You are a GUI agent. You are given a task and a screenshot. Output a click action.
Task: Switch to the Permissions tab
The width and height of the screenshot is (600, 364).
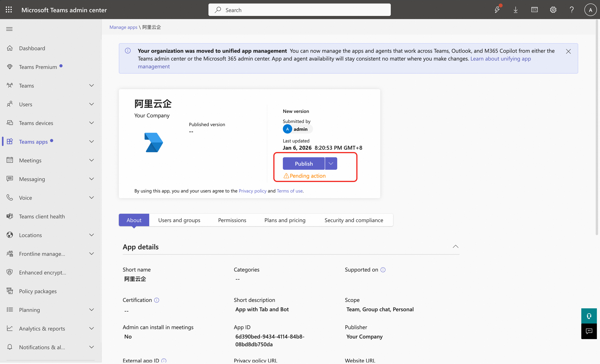tap(232, 220)
